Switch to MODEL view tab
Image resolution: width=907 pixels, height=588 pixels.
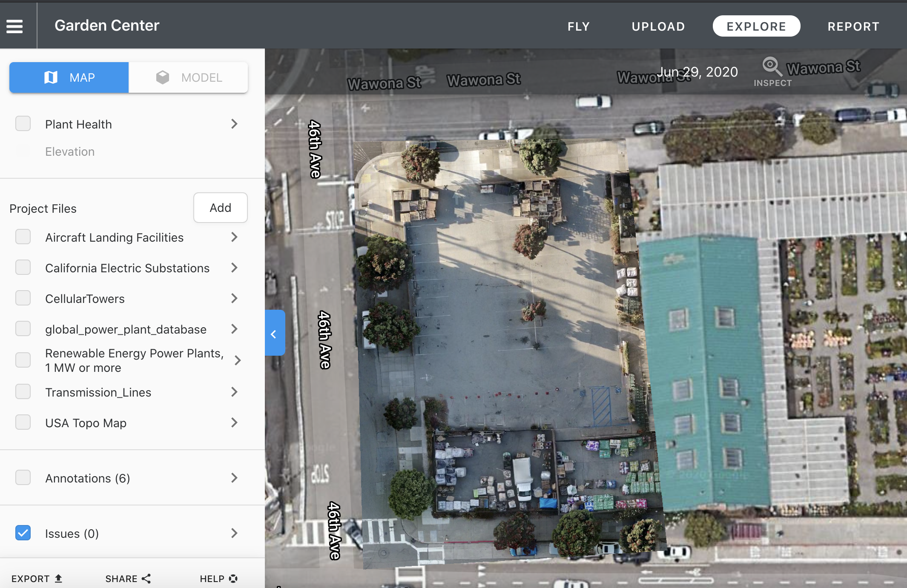click(188, 77)
